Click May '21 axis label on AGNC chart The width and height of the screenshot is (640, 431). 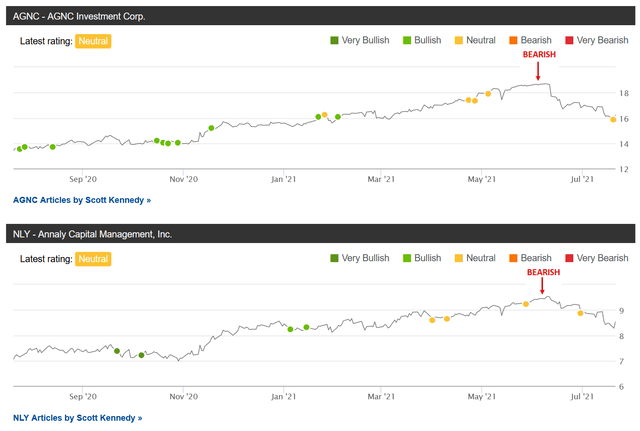point(482,179)
